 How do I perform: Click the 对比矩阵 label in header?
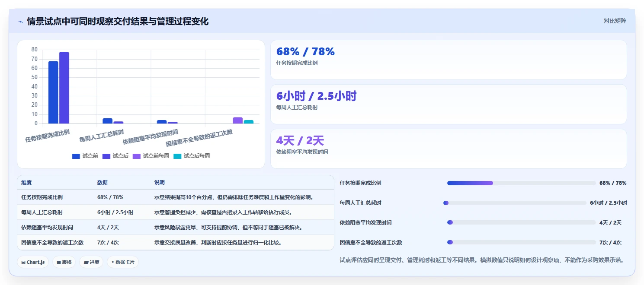[615, 21]
